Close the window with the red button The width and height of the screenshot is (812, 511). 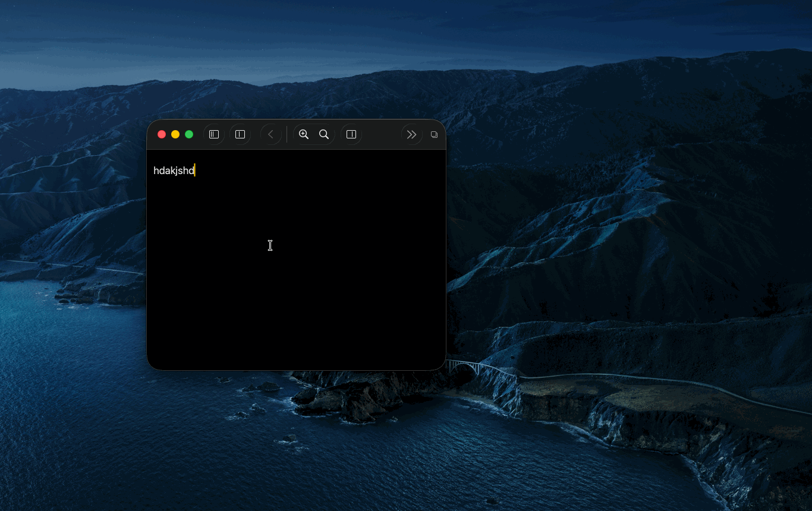tap(162, 134)
